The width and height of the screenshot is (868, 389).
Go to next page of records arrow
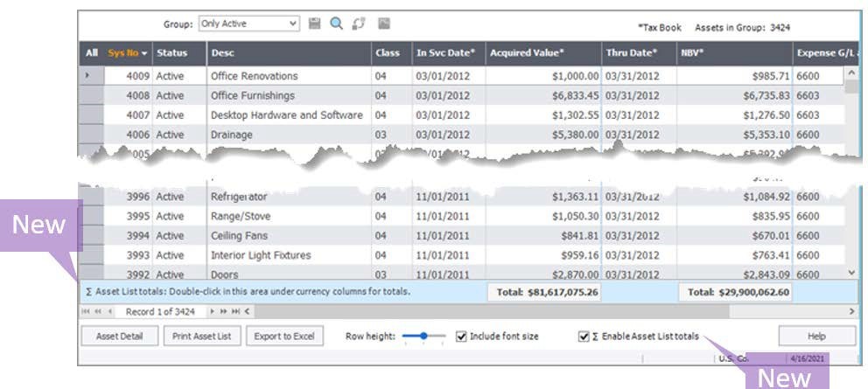(224, 311)
